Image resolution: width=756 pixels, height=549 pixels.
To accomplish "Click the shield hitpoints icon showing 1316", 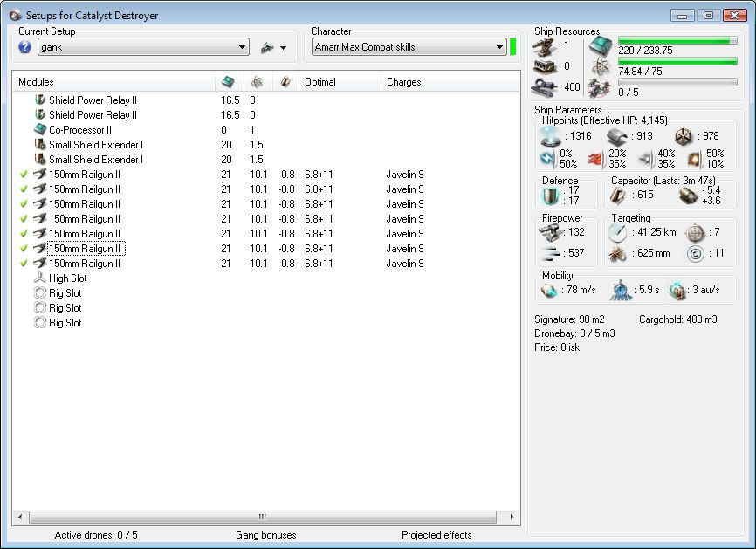I will 551,136.
